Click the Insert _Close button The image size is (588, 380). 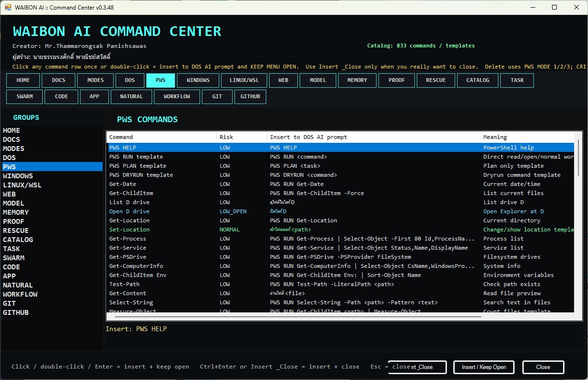(417, 367)
